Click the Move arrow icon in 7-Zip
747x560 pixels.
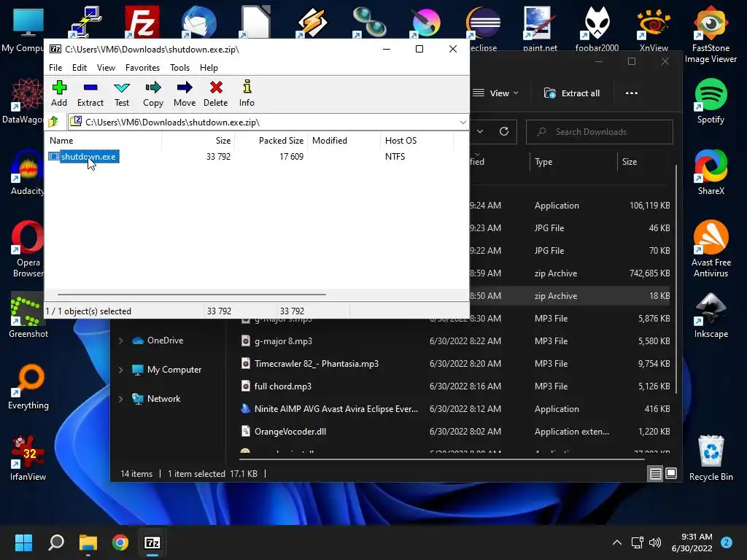[185, 93]
